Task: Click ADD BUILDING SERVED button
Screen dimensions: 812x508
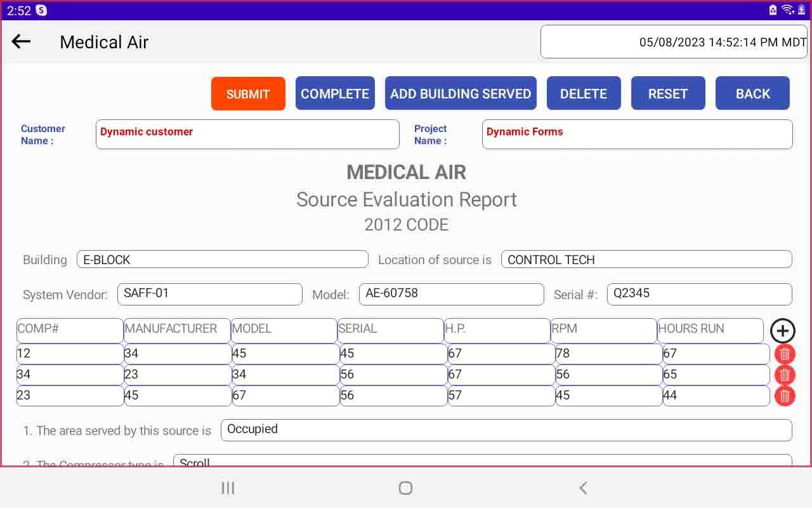Action: 461,93
